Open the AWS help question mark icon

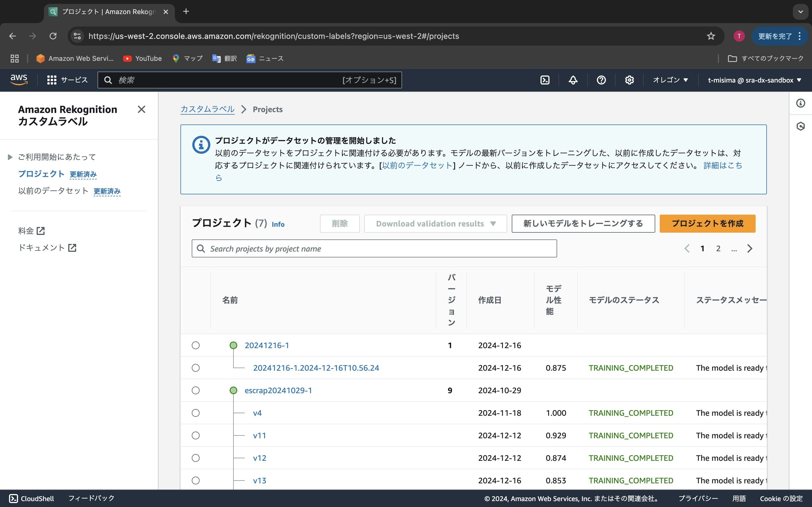click(601, 80)
